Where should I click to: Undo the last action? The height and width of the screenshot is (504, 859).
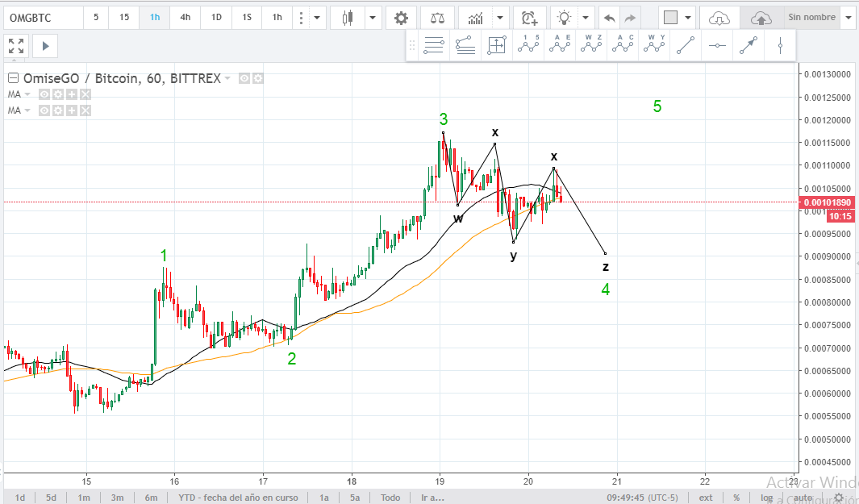pyautogui.click(x=609, y=18)
